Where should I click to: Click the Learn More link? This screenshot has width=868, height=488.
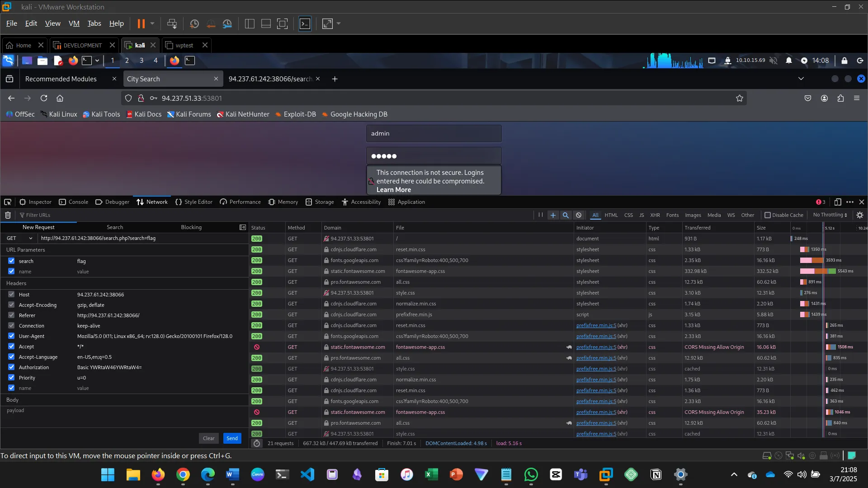(393, 190)
